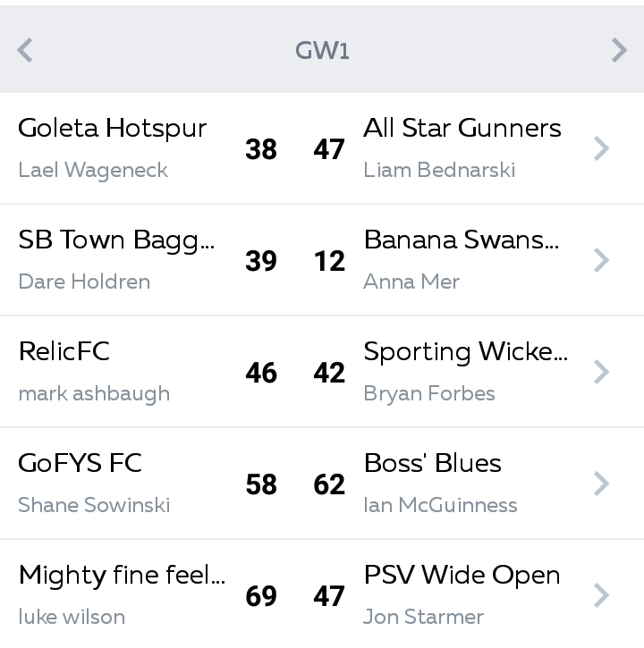The width and height of the screenshot is (644, 648).
Task: Open Goleta Hotspur vs All Star Gunners chevron
Action: click(601, 148)
